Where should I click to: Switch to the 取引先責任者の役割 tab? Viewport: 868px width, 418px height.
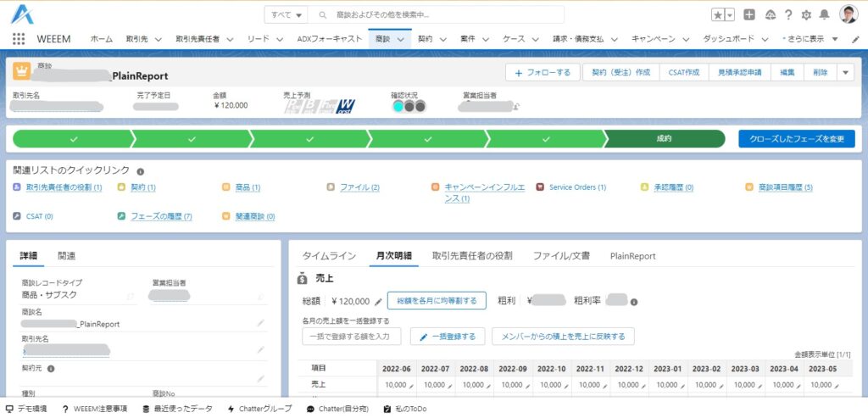pyautogui.click(x=472, y=256)
